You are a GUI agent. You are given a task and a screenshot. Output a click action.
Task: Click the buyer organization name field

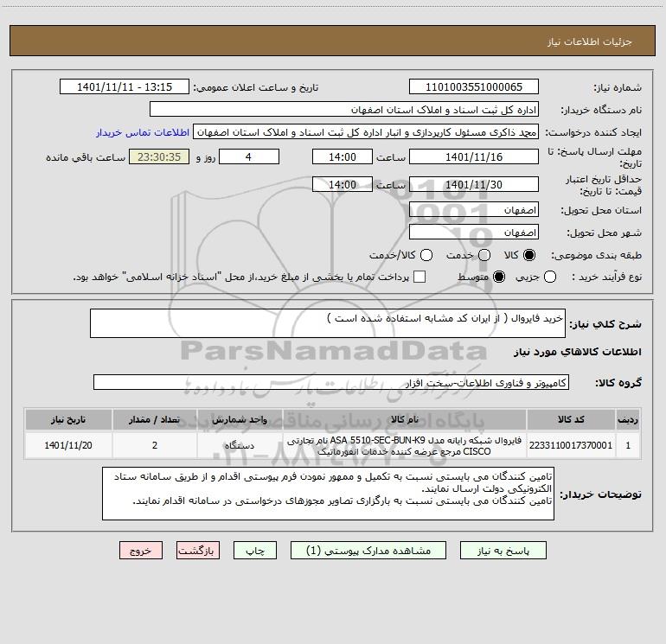click(x=344, y=110)
